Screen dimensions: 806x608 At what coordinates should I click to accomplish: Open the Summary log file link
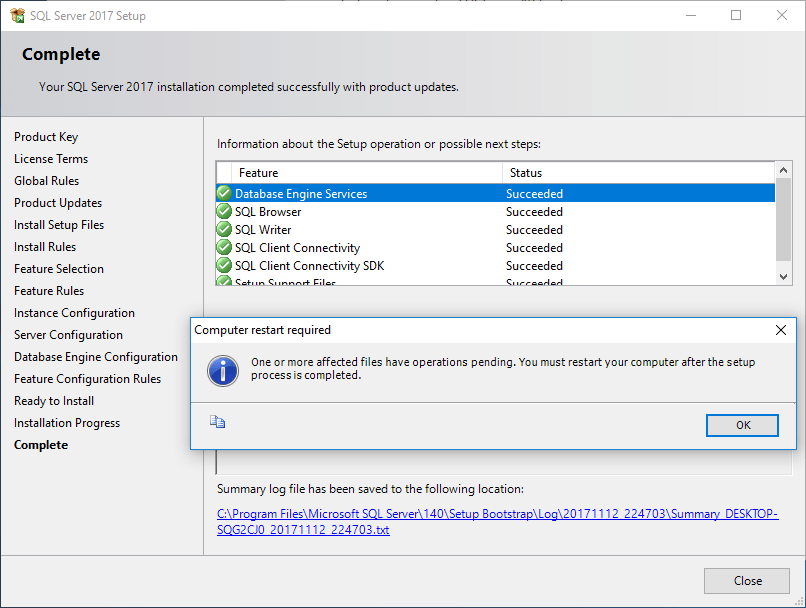point(497,522)
